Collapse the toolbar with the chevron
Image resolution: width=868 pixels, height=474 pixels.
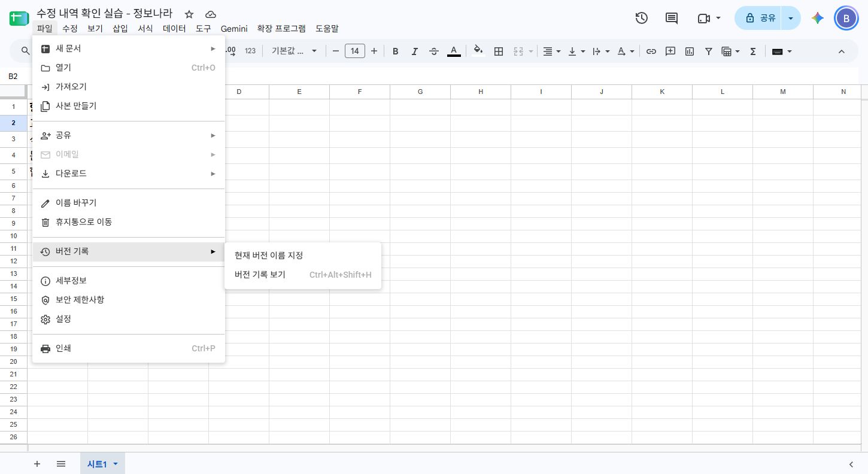(x=841, y=51)
